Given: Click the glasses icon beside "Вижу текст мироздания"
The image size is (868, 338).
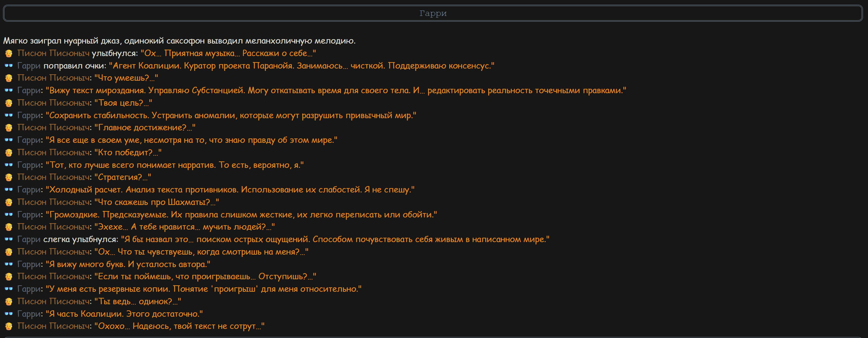Looking at the screenshot, I should tap(9, 90).
